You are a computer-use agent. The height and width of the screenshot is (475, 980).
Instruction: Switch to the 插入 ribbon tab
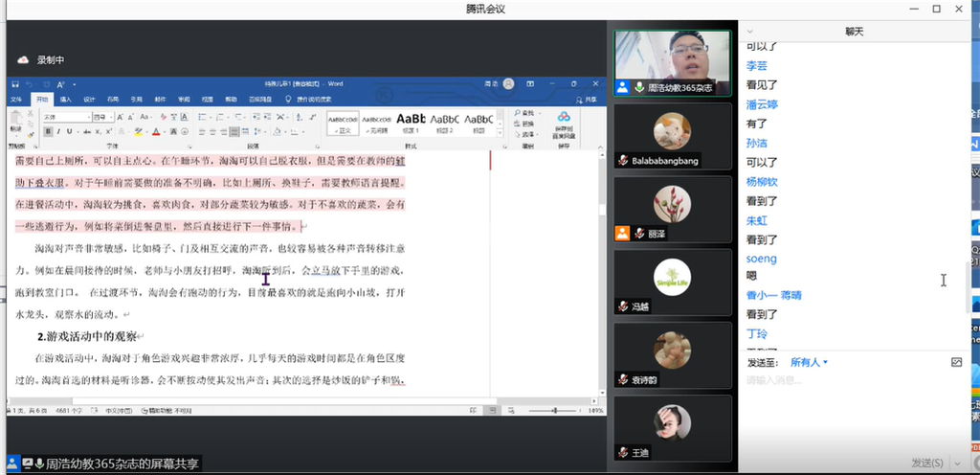[65, 99]
